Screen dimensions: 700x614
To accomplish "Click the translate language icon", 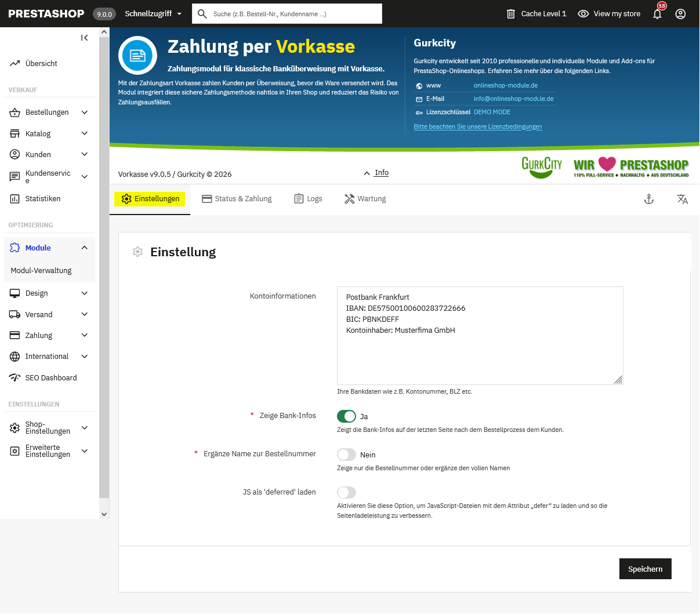I will pyautogui.click(x=683, y=199).
